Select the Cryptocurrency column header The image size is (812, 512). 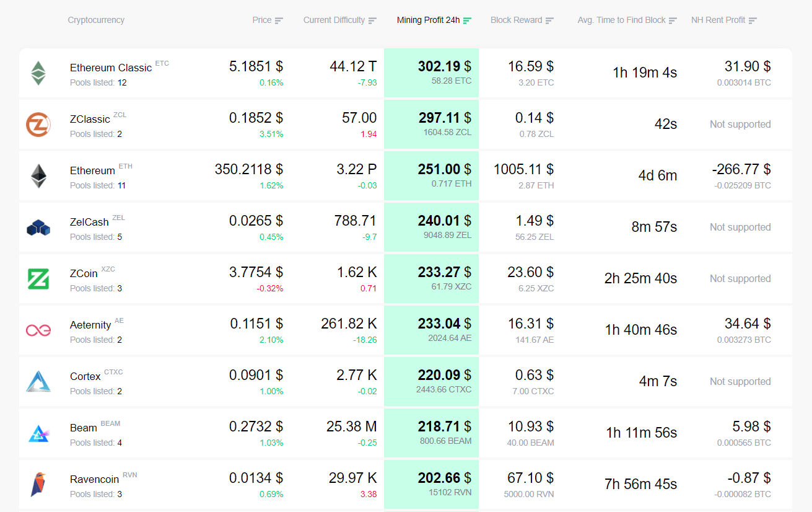[x=96, y=20]
